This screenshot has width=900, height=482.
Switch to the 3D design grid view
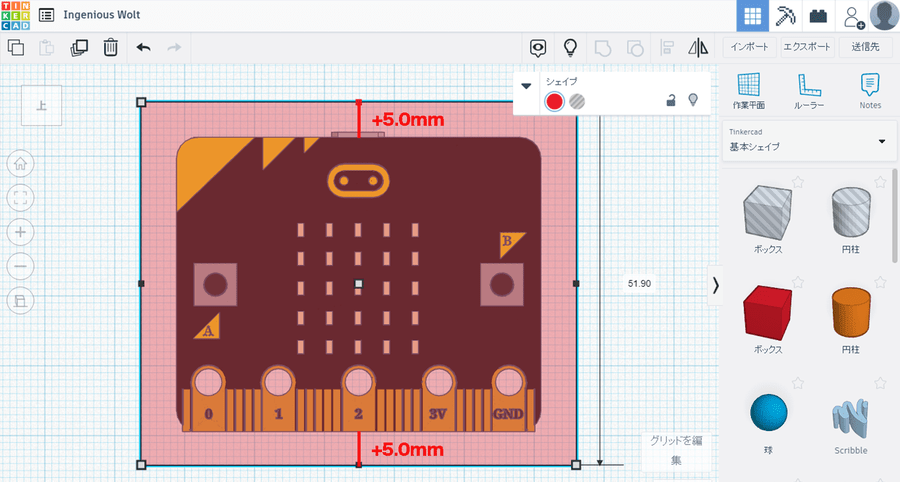point(752,15)
